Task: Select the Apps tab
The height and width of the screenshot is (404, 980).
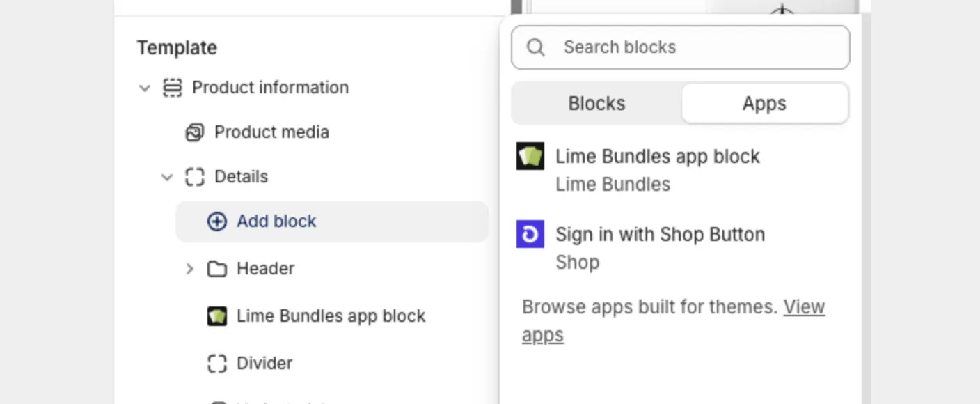Action: click(764, 103)
